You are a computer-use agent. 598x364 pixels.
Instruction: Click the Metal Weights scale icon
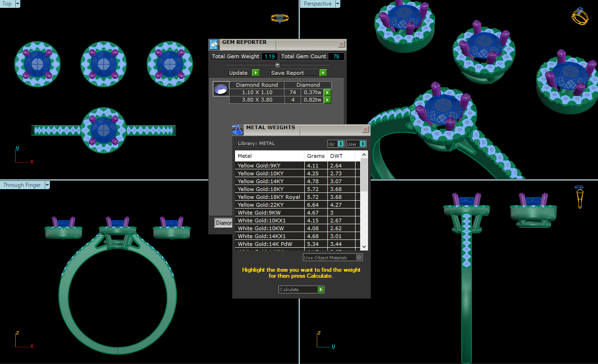tap(237, 130)
